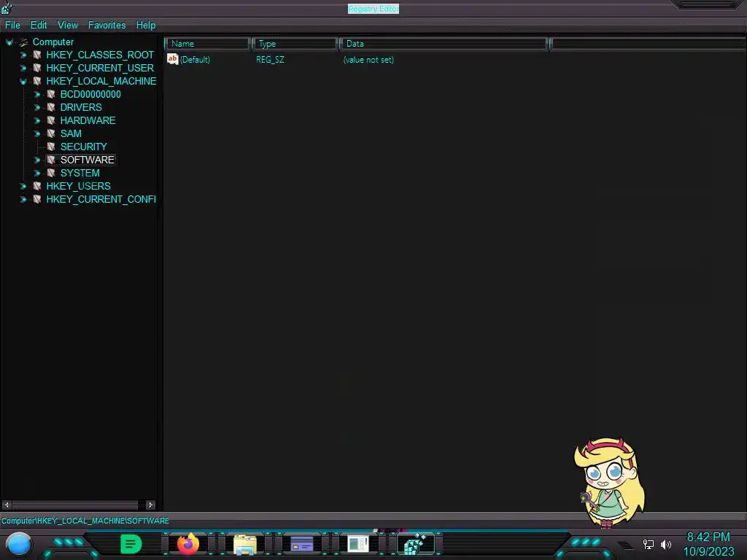The height and width of the screenshot is (560, 747).
Task: Click the (Default) string value icon
Action: pos(172,60)
